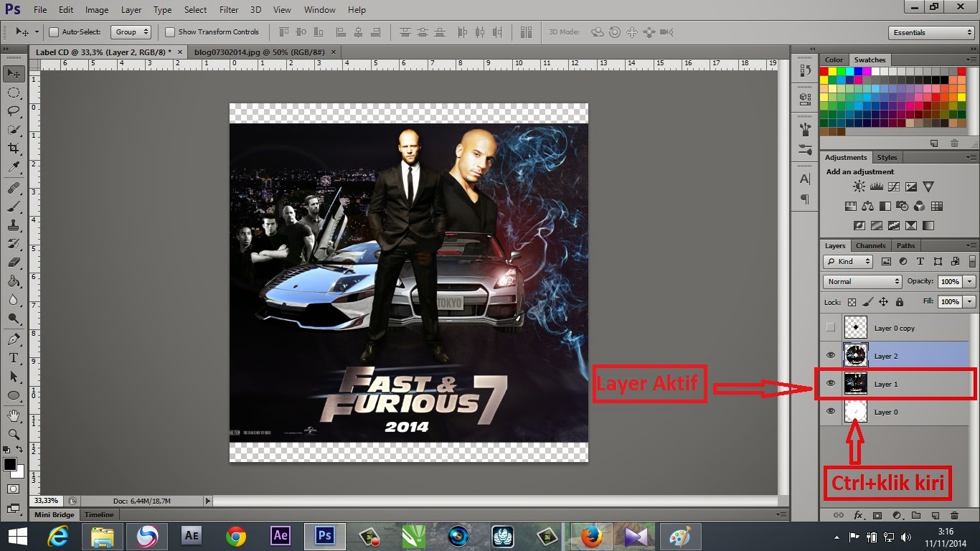Open the blend mode dropdown showing Normal
980x551 pixels.
click(862, 281)
